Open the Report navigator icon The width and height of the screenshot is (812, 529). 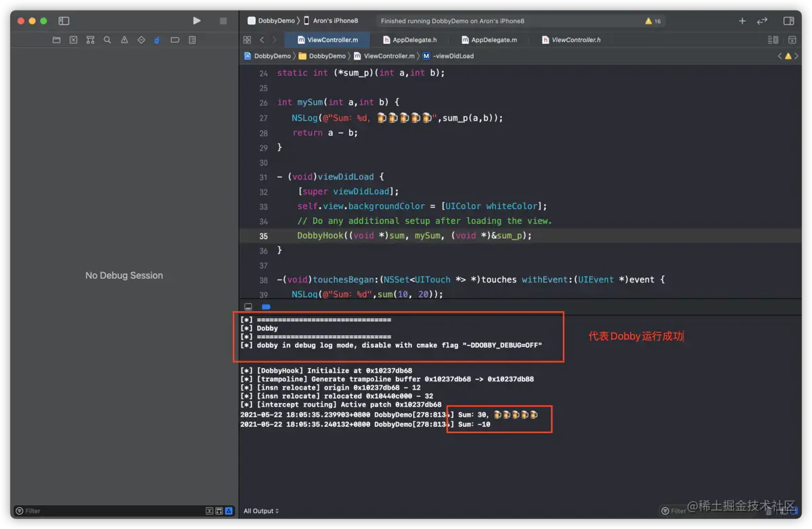coord(192,40)
